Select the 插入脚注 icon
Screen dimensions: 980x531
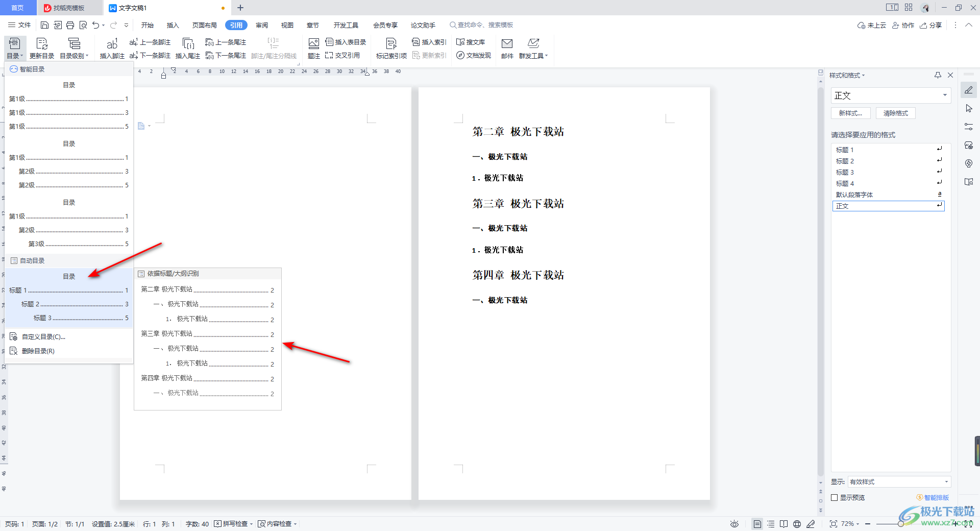pos(112,47)
